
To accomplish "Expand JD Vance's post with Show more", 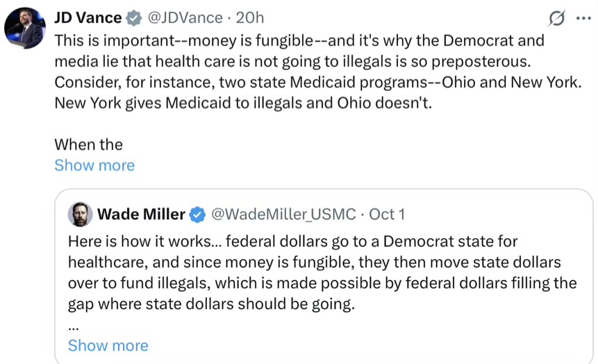I will 94,165.
